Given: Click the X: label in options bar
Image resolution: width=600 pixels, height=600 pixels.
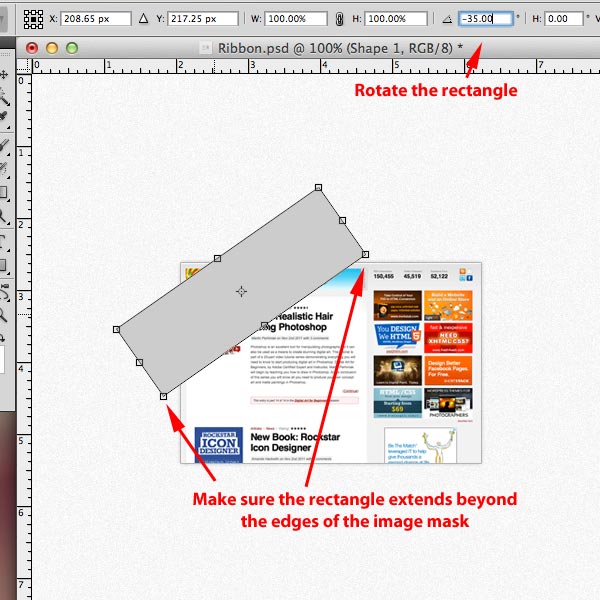Looking at the screenshot, I should [x=54, y=19].
